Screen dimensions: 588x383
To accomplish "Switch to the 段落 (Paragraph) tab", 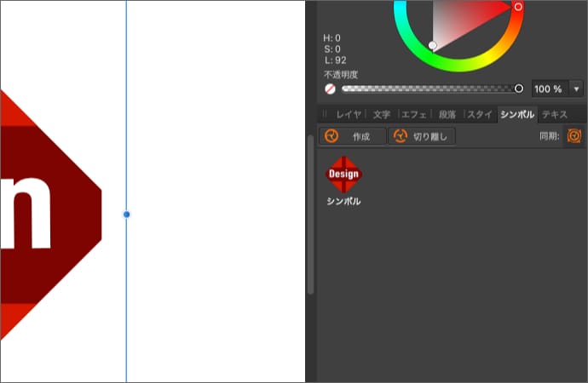I will 447,114.
